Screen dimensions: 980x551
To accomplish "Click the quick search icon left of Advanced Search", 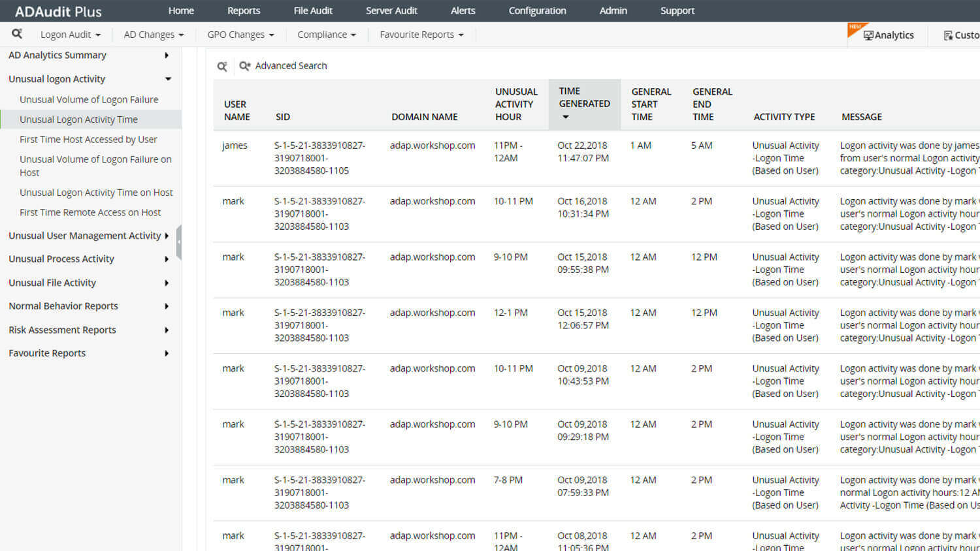I will click(222, 66).
